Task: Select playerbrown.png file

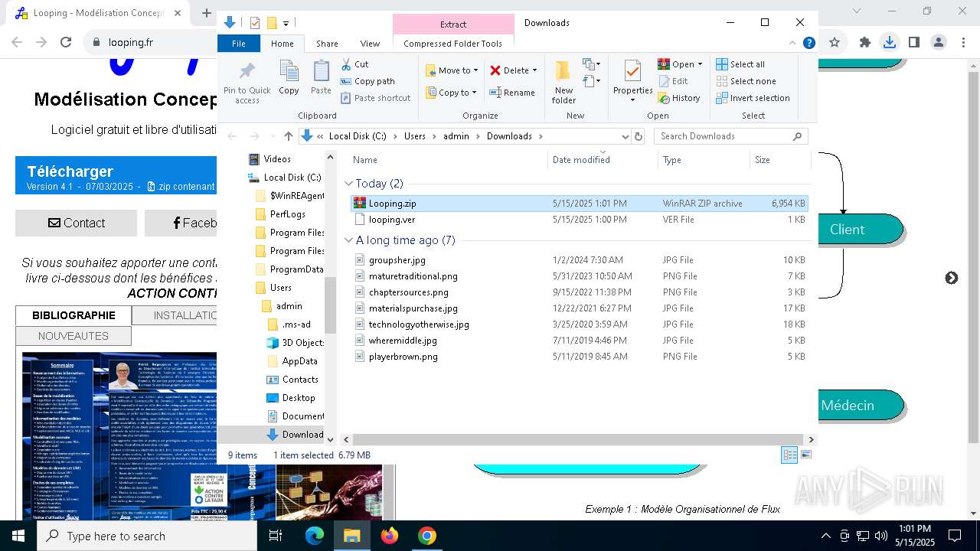Action: point(579,357)
